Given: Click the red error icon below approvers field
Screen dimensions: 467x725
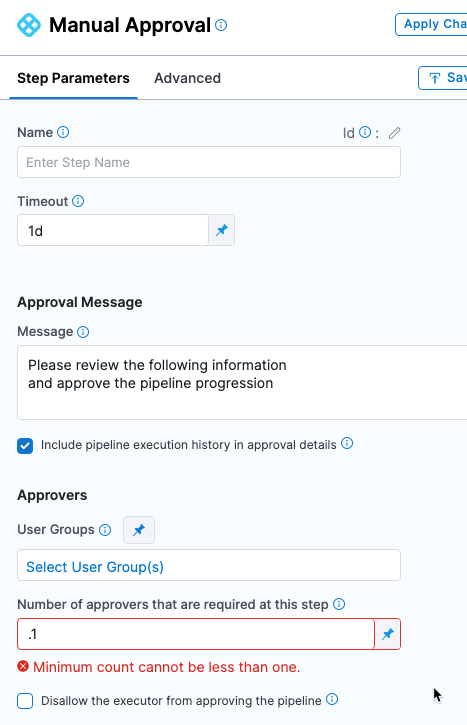Looking at the screenshot, I should click(x=23, y=666).
